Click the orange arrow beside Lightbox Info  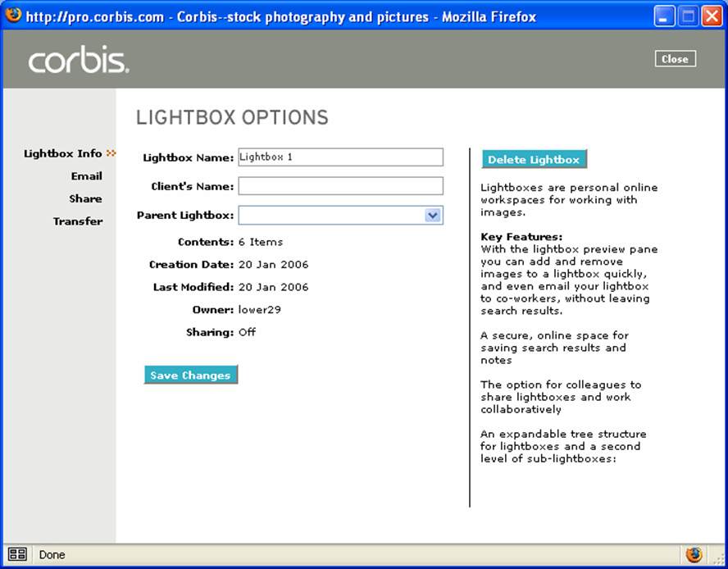point(111,153)
